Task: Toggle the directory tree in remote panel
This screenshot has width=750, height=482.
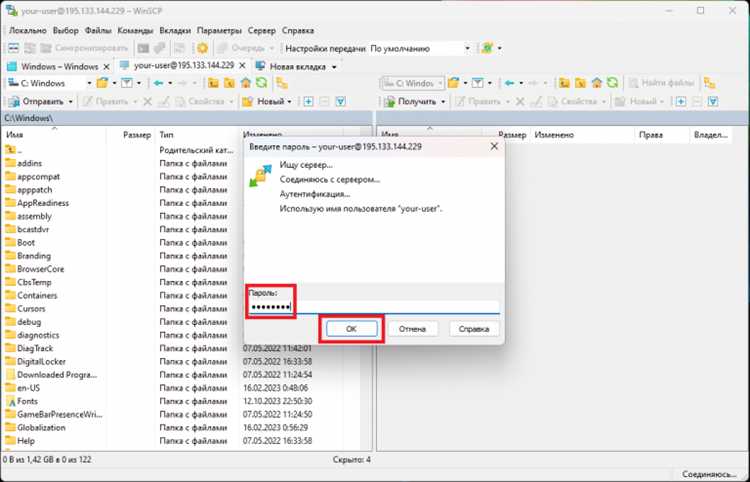Action: [710, 83]
